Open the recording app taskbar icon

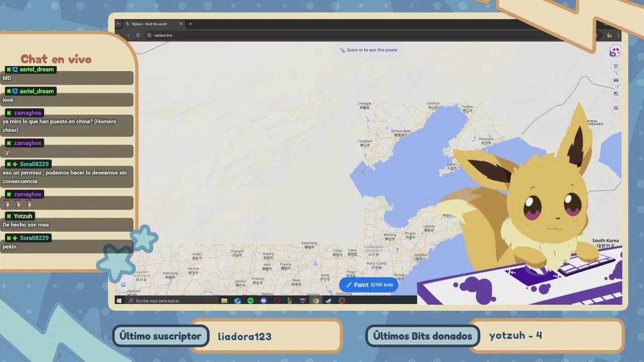(342, 301)
